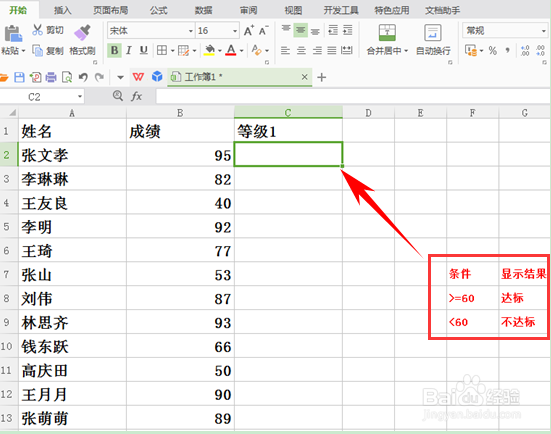Increase indent icon
The image size is (551, 434).
click(348, 31)
